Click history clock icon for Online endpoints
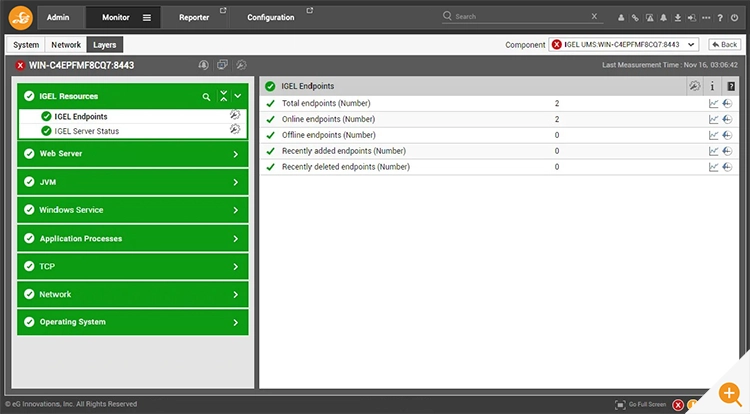Screen dimensions: 750x414 tap(728, 120)
